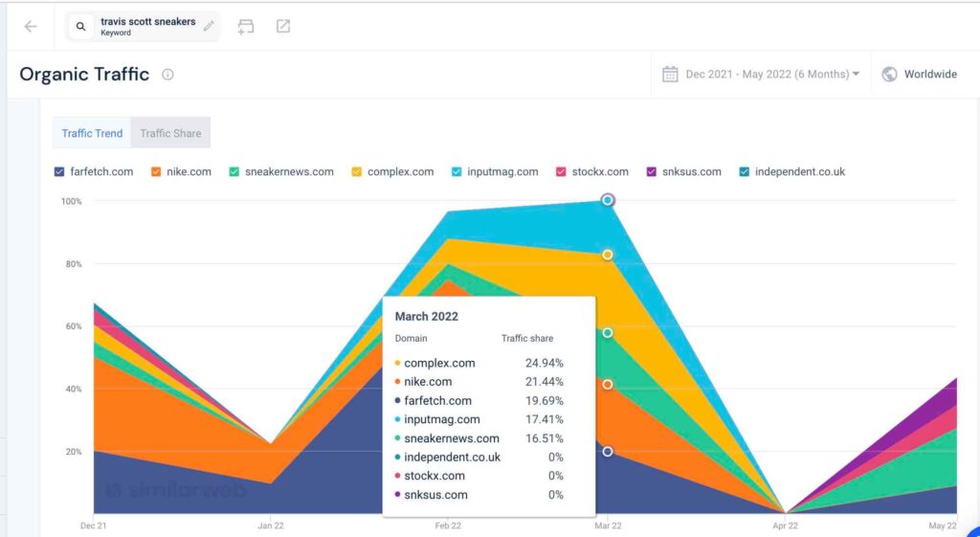Viewport: 980px width, 537px height.
Task: Select the Traffic Trend tab
Action: [92, 133]
